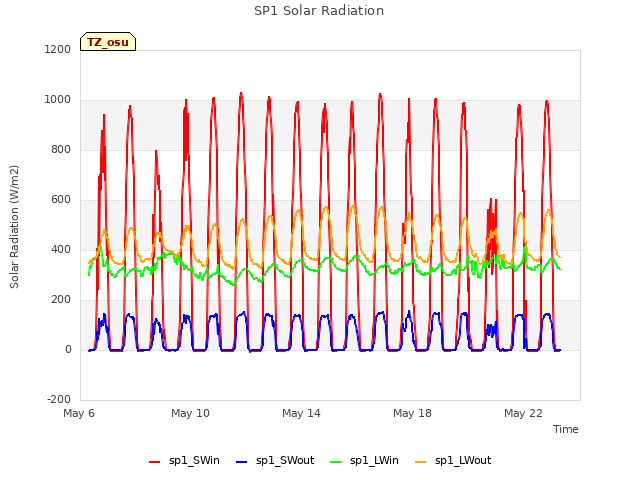Click the SP1 Solar Radiation chart title

(319, 11)
